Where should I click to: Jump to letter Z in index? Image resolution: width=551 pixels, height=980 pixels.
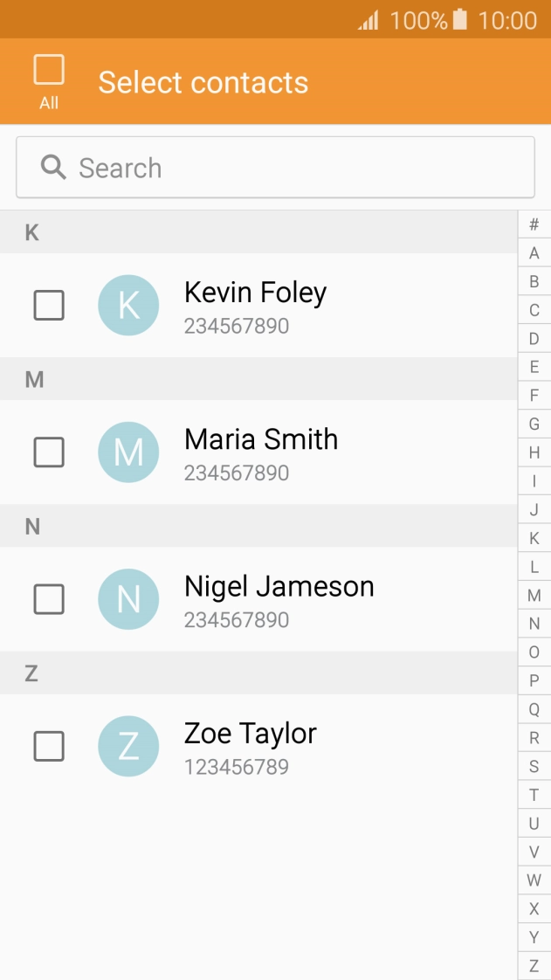[x=534, y=966]
